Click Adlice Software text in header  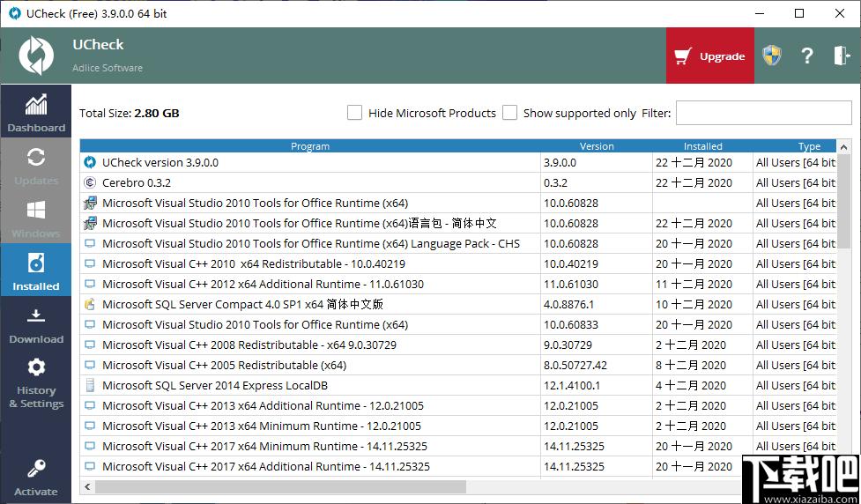pos(108,68)
